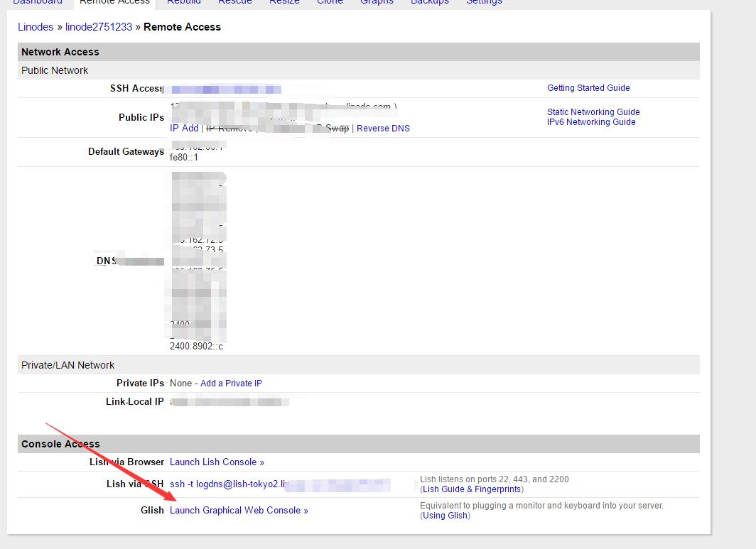Launch Graphical Web Console
Image resolution: width=756 pixels, height=549 pixels.
(239, 510)
